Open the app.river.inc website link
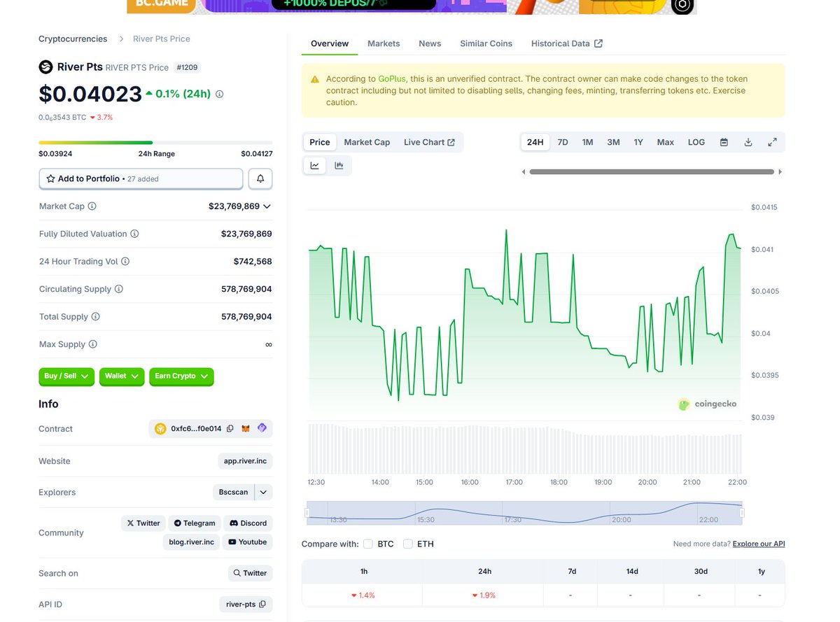 (245, 461)
